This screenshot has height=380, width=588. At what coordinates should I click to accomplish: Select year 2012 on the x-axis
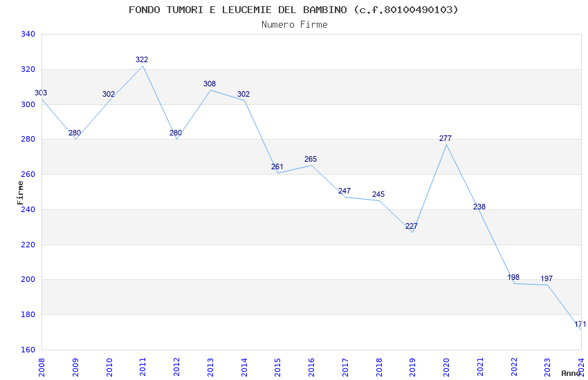[x=176, y=367]
